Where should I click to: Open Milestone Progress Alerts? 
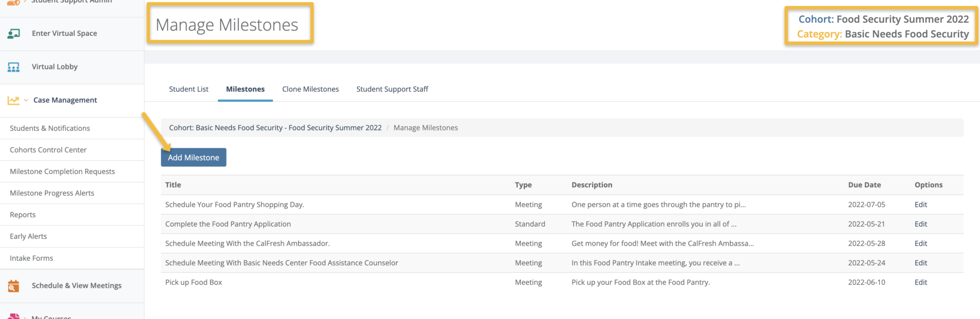coord(52,193)
